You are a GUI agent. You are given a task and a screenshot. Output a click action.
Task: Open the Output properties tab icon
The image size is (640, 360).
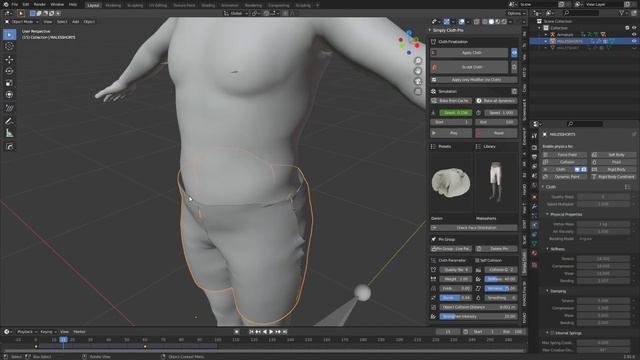[x=534, y=157]
